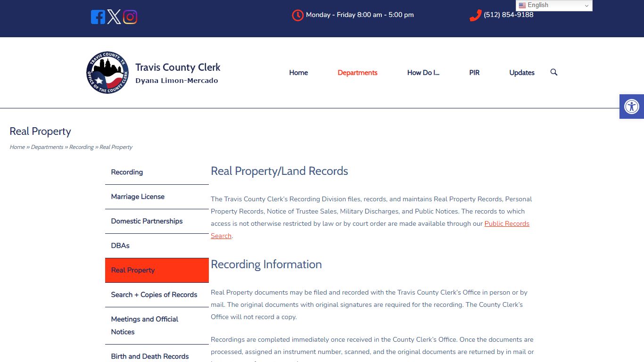Click the Public Records Search link
The width and height of the screenshot is (644, 362).
point(507,223)
